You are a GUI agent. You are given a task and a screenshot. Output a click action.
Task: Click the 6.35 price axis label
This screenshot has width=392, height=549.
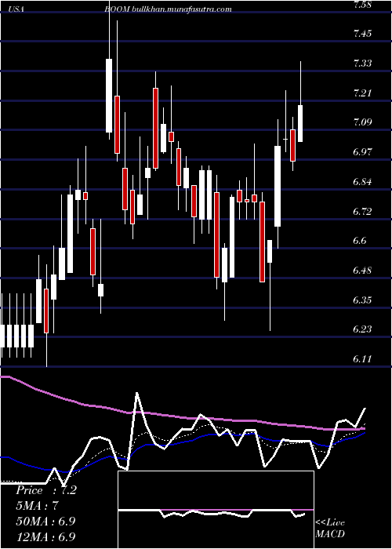pos(362,300)
